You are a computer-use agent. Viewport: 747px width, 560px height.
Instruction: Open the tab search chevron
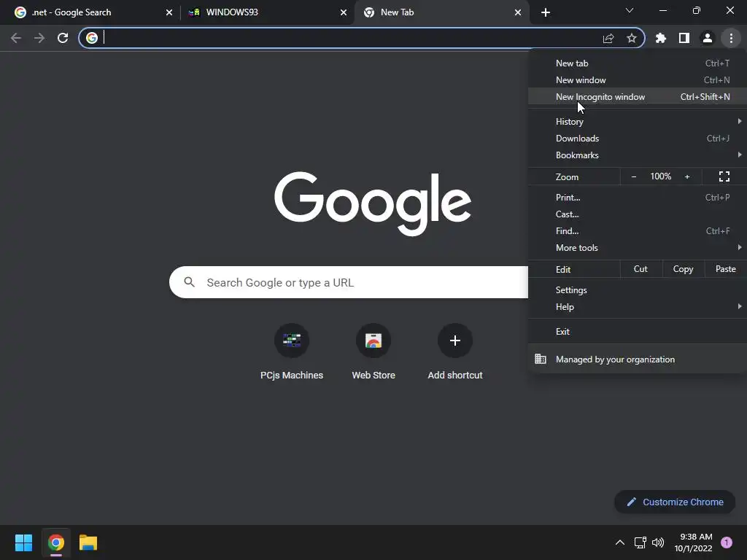(630, 10)
